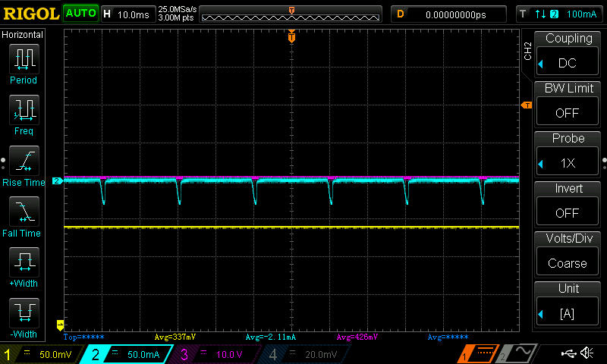Click the speaker sound icon

tap(587, 353)
